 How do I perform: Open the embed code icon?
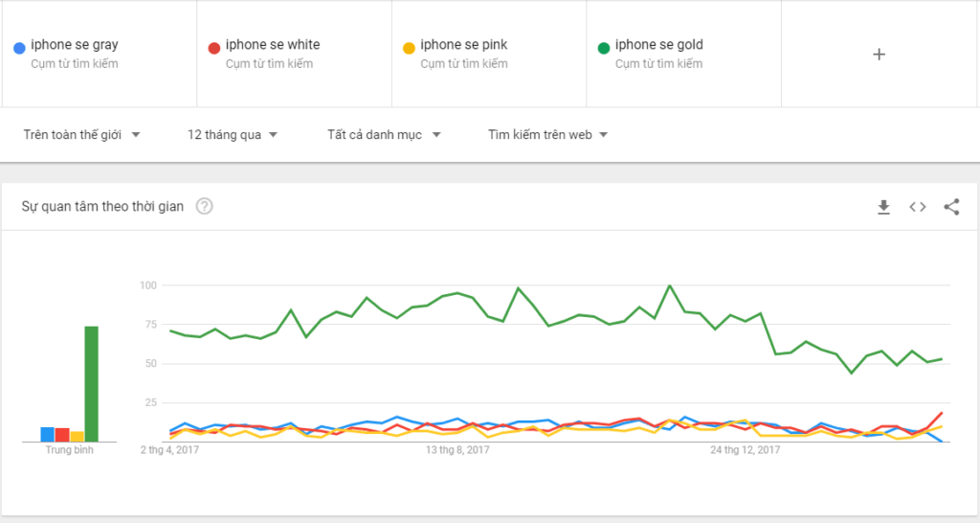pos(918,207)
